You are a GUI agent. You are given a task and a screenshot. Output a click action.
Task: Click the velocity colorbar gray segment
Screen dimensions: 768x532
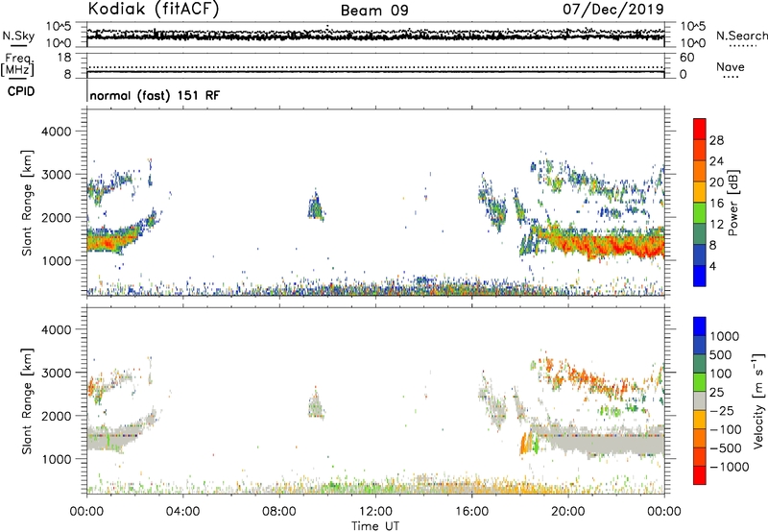(700, 400)
